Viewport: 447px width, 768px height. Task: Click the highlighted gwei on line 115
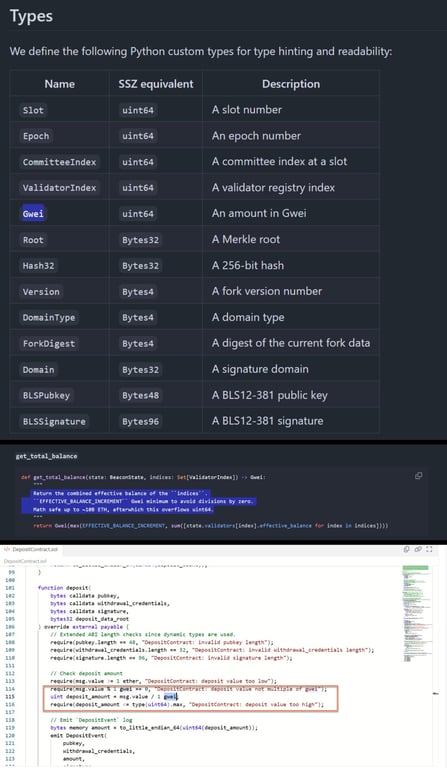170,696
